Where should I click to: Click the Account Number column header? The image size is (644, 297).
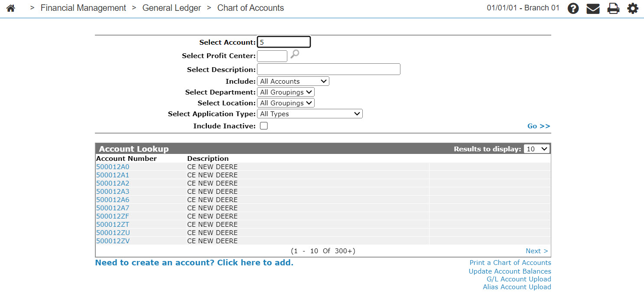(x=127, y=159)
